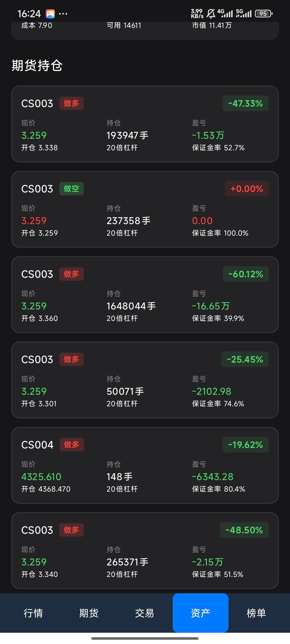Select the highlighted 资产 assets tab
290x644 pixels.
(200, 613)
